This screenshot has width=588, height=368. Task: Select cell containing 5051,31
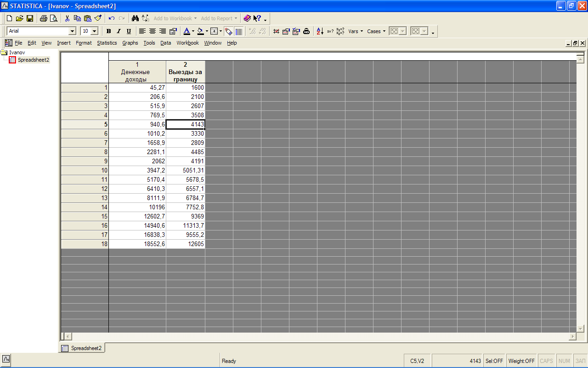tap(186, 170)
